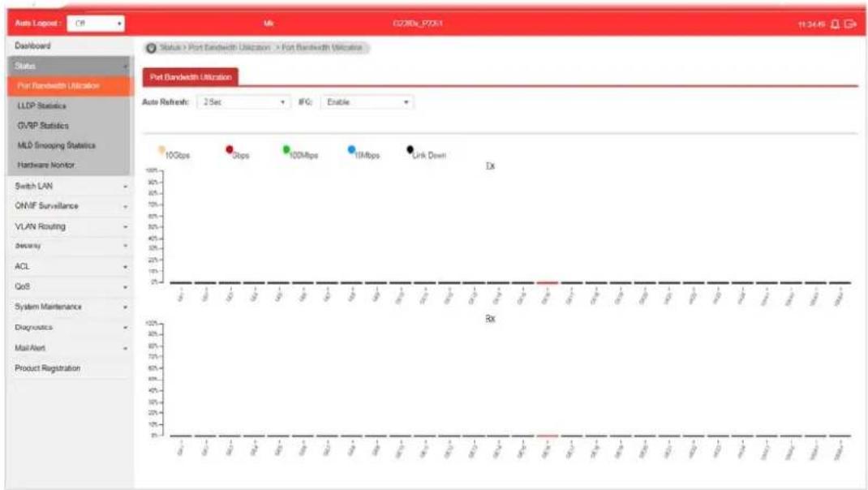Expand the Mail Alert menu
The image size is (868, 490).
(70, 348)
